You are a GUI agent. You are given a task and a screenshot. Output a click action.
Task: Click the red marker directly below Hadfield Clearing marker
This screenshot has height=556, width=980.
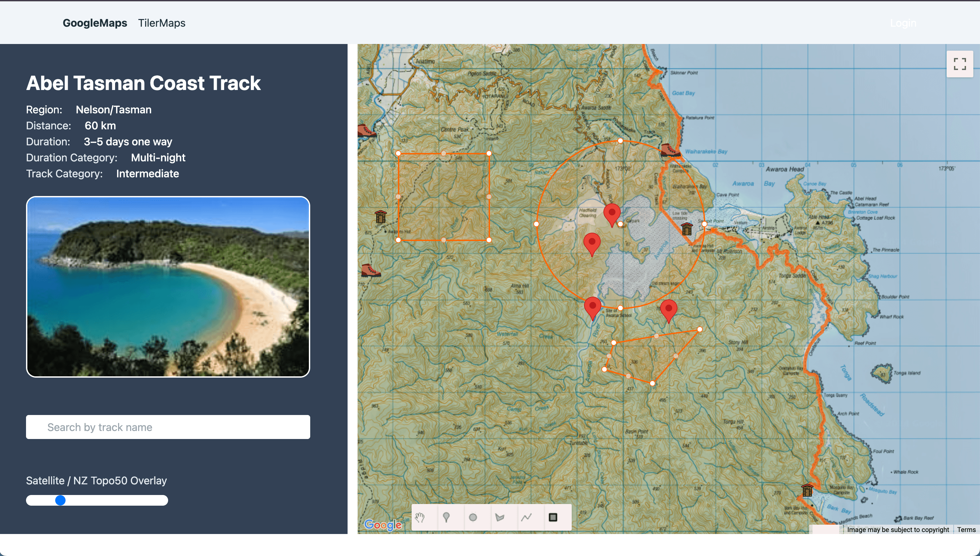pos(592,244)
